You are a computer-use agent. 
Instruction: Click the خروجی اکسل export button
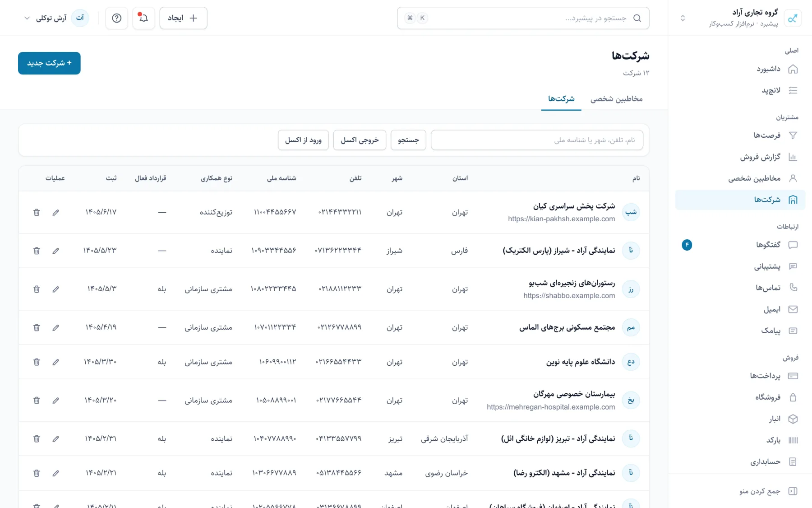(360, 140)
